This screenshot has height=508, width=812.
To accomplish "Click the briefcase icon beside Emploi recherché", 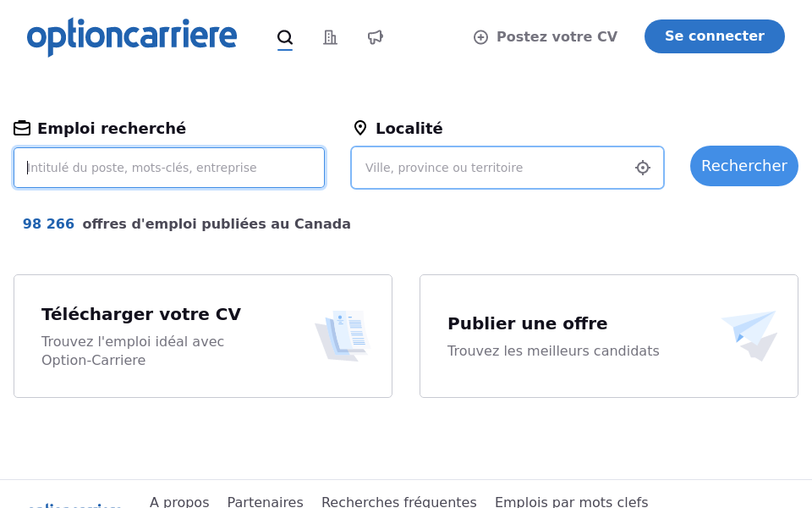I will tap(22, 128).
